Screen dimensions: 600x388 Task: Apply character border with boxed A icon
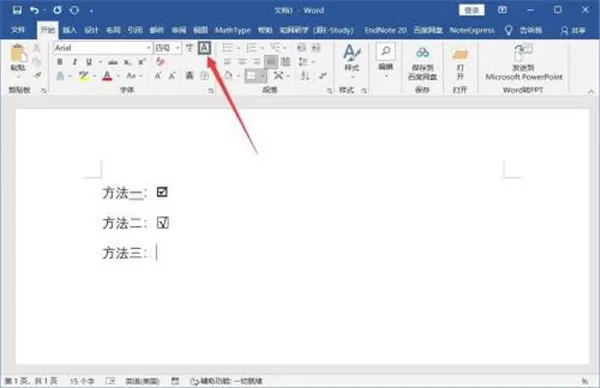click(204, 48)
